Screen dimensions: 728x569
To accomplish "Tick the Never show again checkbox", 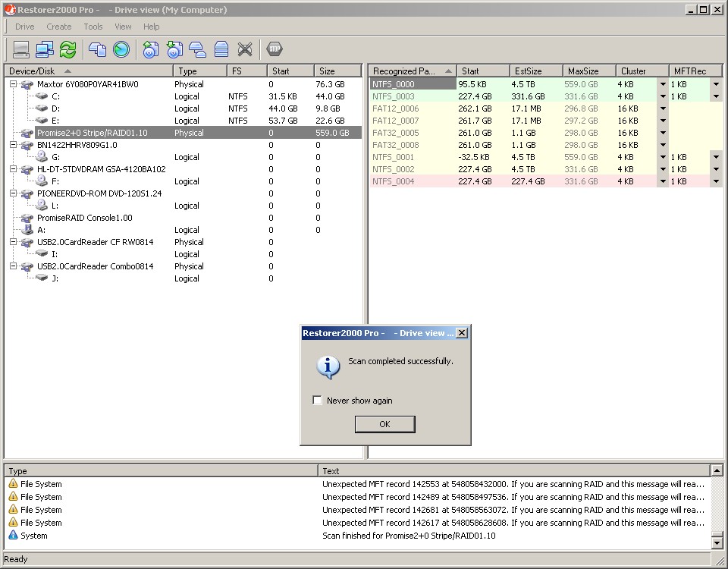I will coord(317,400).
